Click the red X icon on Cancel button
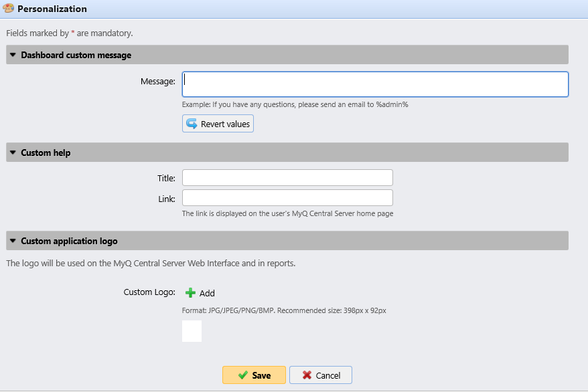This screenshot has width=588, height=392. [307, 375]
